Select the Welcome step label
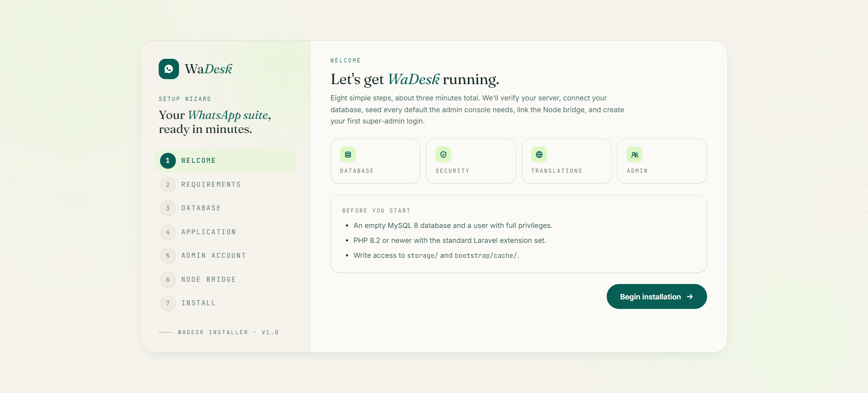868x393 pixels. (x=198, y=161)
